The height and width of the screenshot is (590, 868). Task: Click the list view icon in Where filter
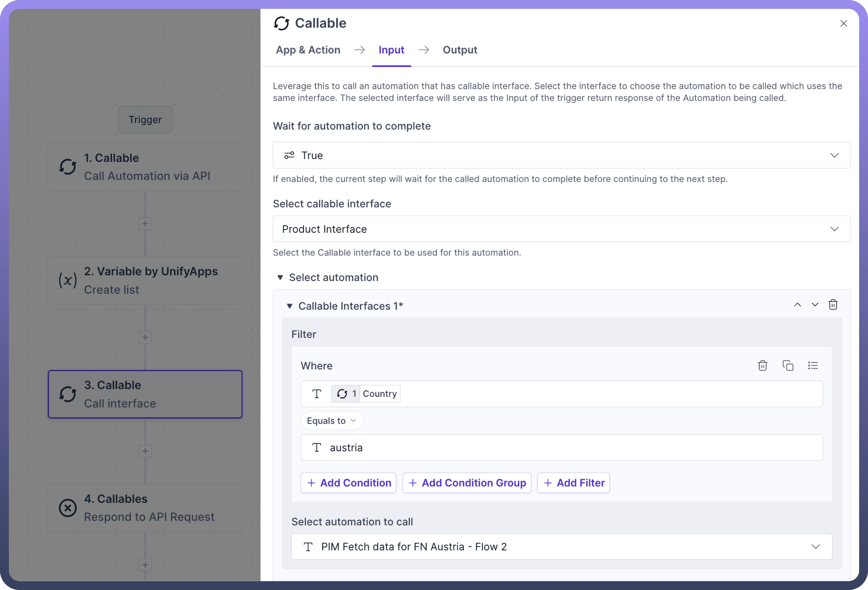tap(813, 365)
